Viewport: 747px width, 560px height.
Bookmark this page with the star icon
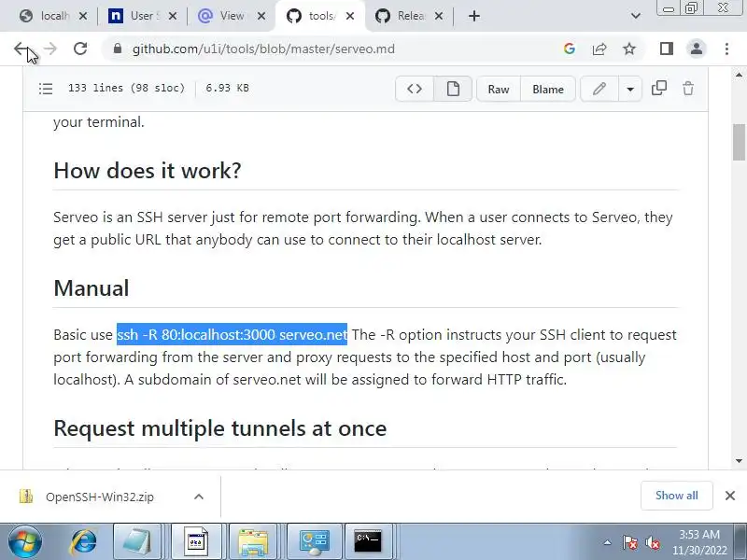tap(629, 49)
